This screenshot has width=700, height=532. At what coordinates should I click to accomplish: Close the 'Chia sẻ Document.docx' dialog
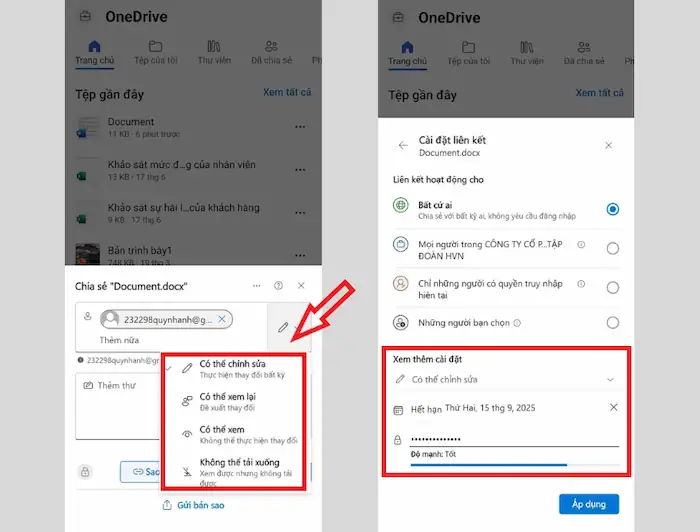[x=301, y=286]
